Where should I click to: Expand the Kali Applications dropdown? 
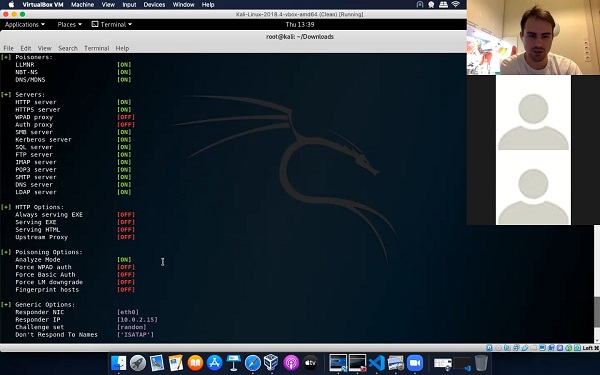point(24,24)
